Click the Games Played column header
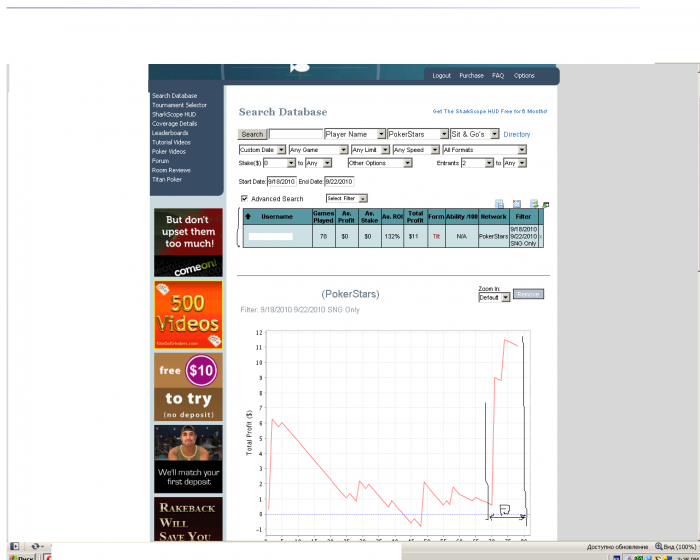700x560 pixels. [x=323, y=217]
